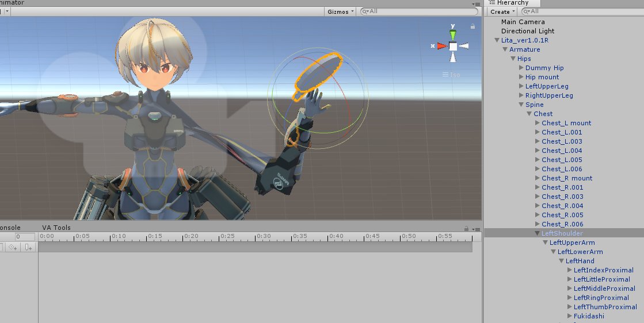Select Chest_R mount object
This screenshot has height=323, width=644.
[567, 178]
